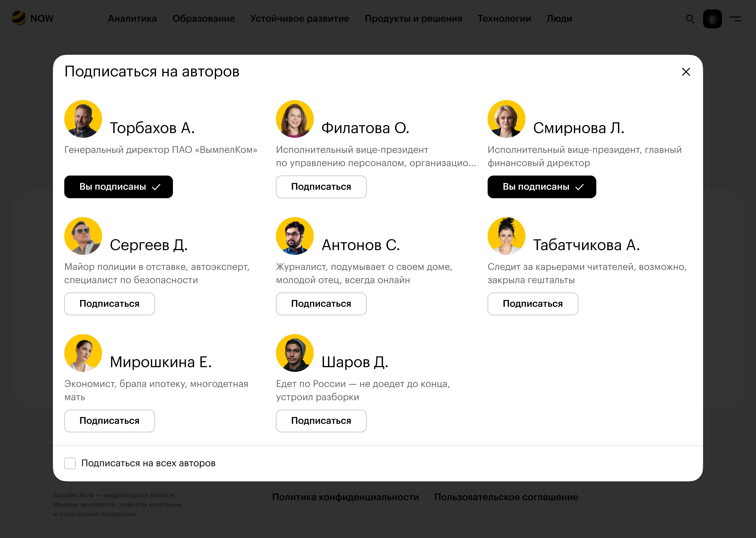The image size is (756, 538).
Task: Click Табатчикова А. avatar image
Action: (506, 236)
